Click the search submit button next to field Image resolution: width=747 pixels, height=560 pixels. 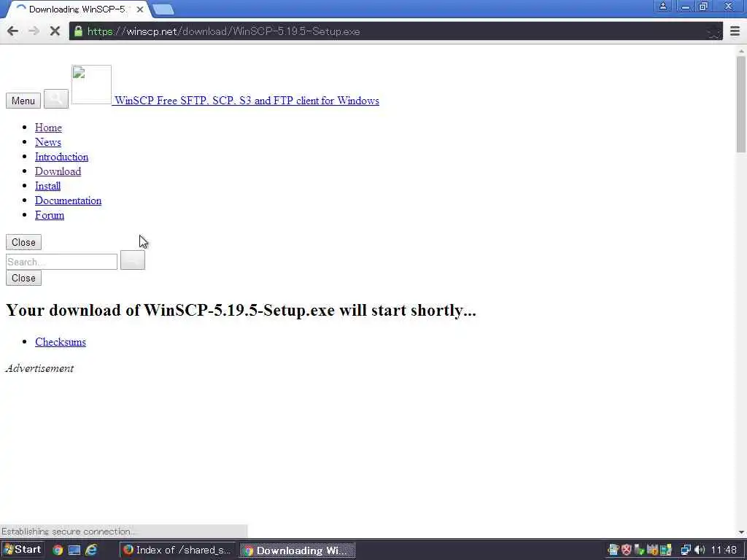coord(133,260)
